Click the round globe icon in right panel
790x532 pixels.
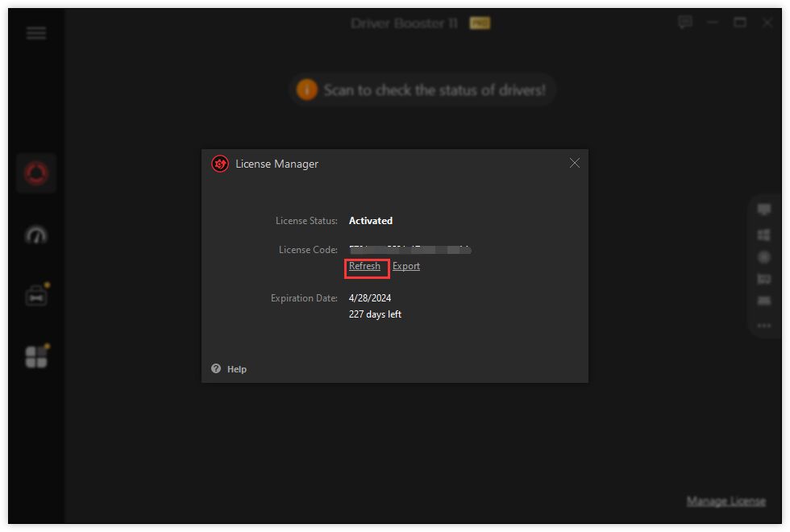[764, 257]
